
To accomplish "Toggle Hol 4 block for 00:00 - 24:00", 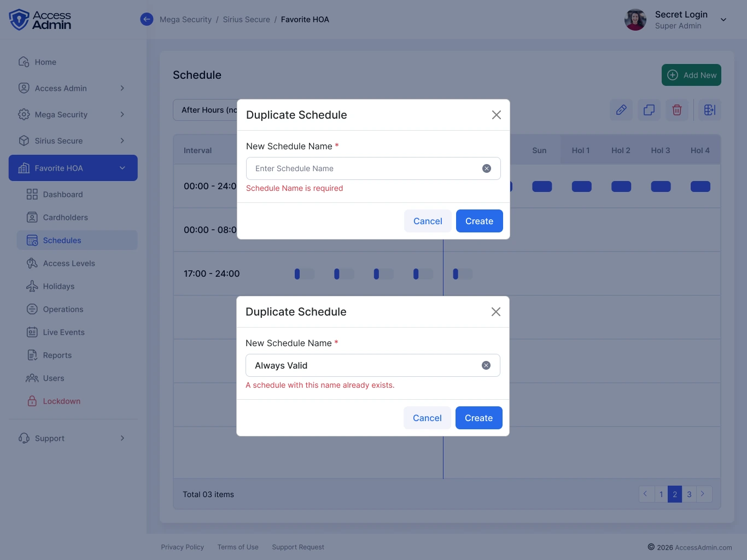I will click(x=701, y=186).
